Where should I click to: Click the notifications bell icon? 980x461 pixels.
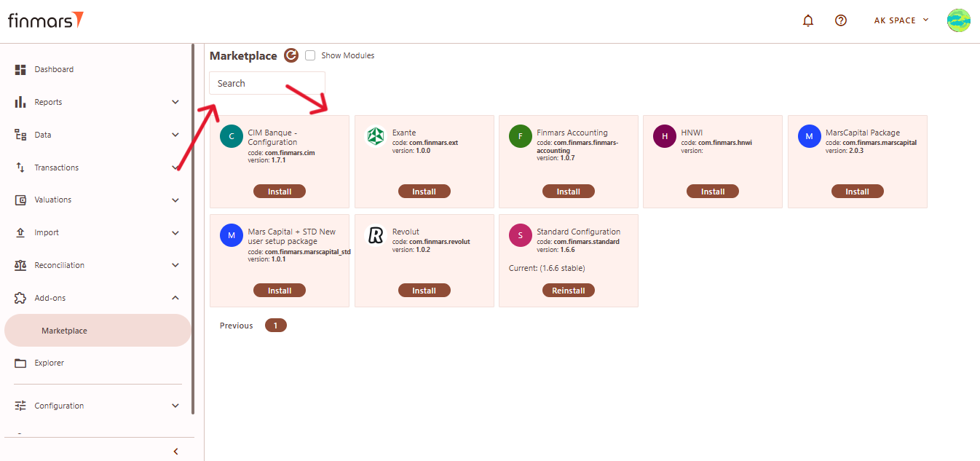coord(807,20)
